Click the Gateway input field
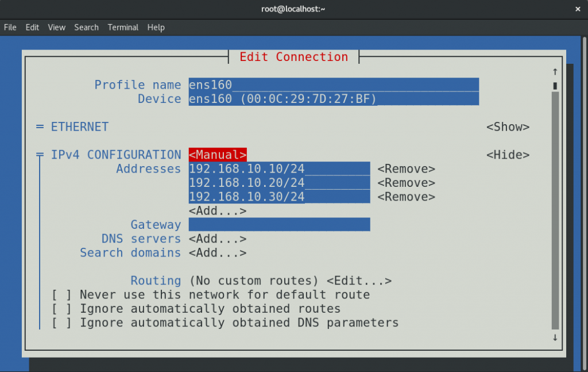The height and width of the screenshot is (372, 588). [x=279, y=225]
